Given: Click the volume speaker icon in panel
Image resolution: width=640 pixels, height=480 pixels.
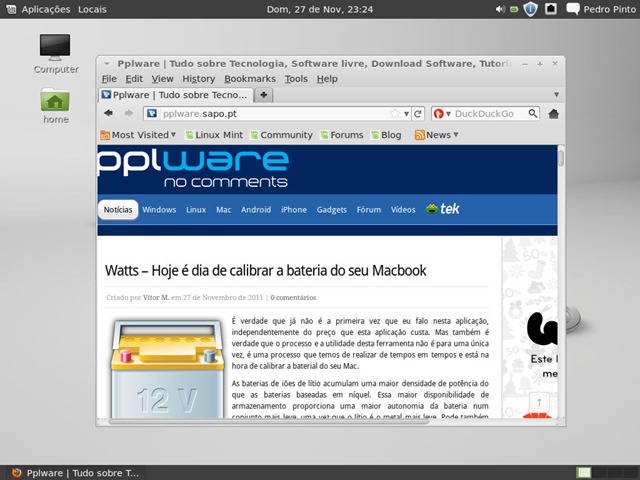Looking at the screenshot, I should (x=500, y=9).
